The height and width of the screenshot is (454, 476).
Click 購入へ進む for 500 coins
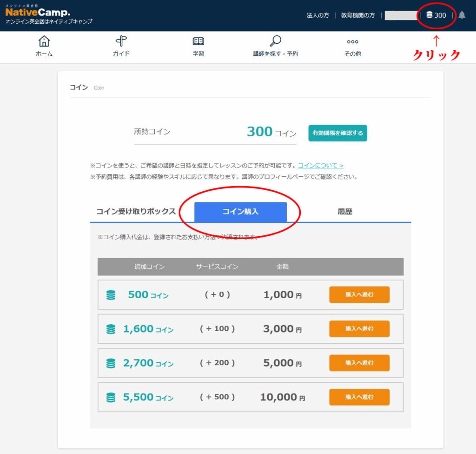coord(359,294)
